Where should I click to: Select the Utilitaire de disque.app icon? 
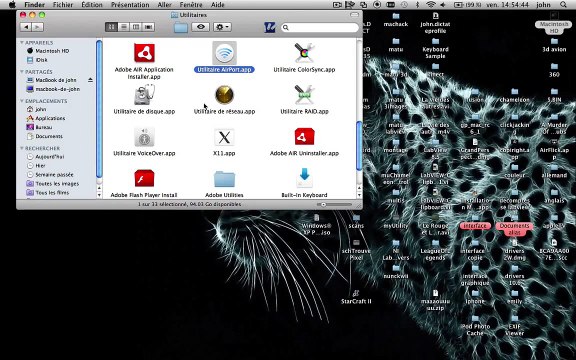pyautogui.click(x=144, y=95)
